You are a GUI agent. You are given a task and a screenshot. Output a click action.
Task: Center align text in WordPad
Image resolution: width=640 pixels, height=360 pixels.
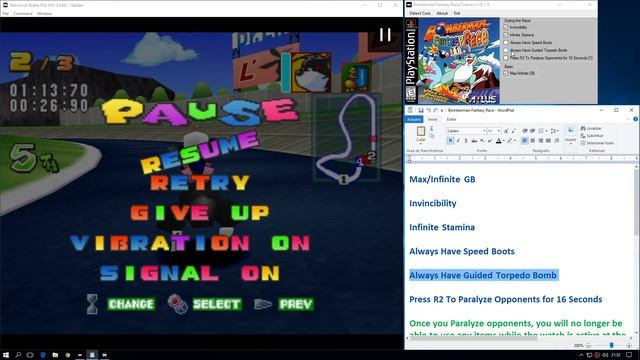(532, 141)
